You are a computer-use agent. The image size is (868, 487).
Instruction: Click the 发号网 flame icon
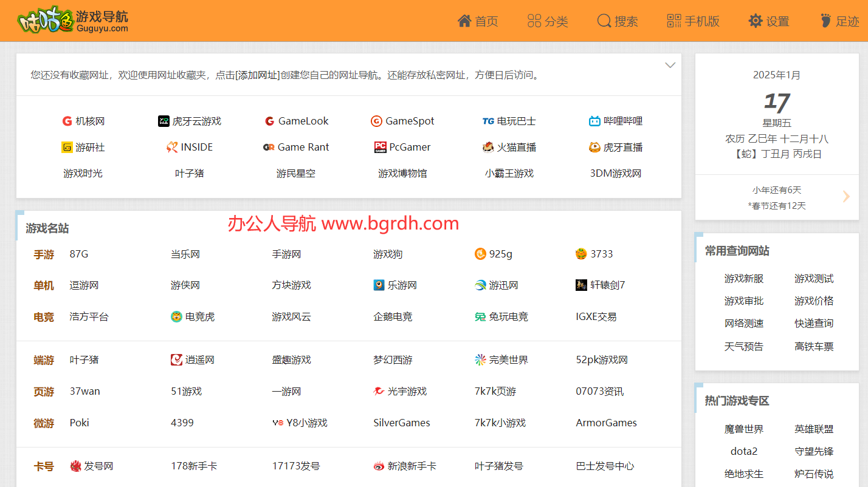point(75,466)
